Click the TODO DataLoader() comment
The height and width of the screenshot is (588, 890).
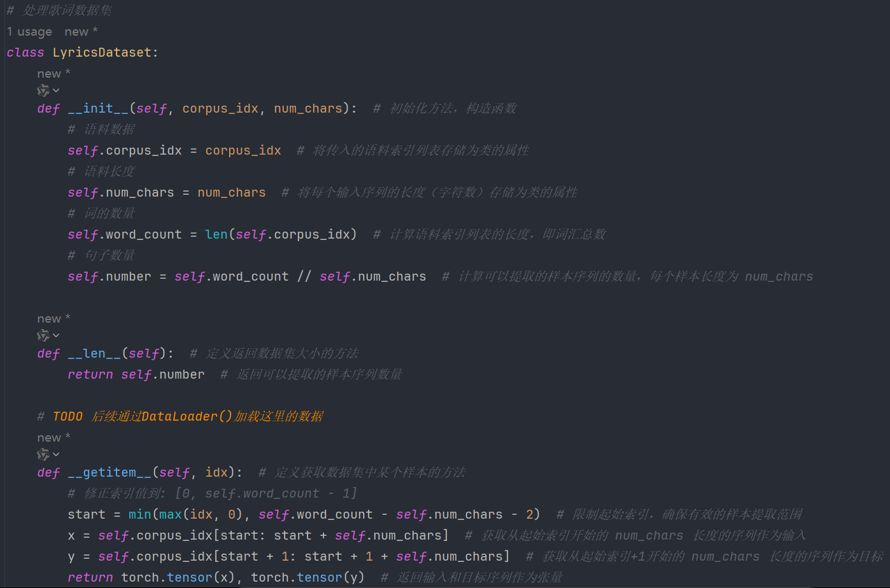tap(181, 417)
